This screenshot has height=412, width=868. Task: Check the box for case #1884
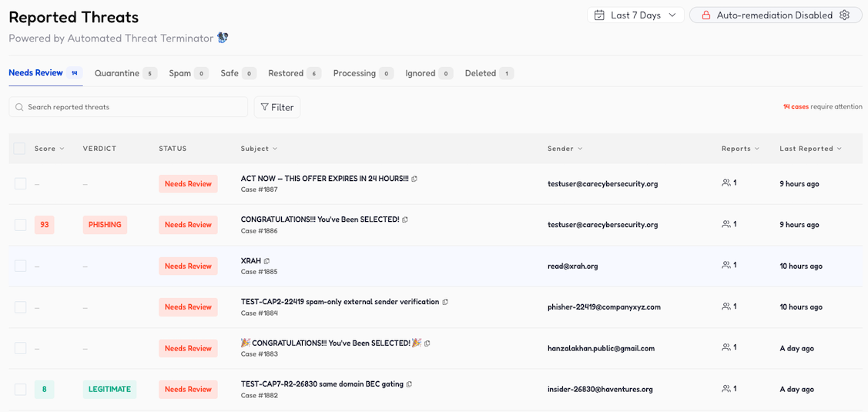point(21,306)
